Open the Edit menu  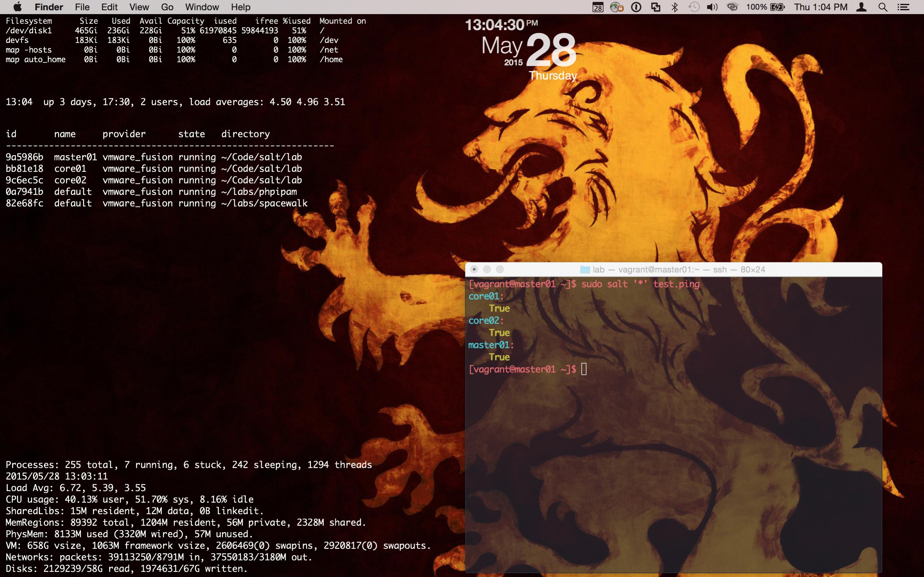(x=109, y=7)
